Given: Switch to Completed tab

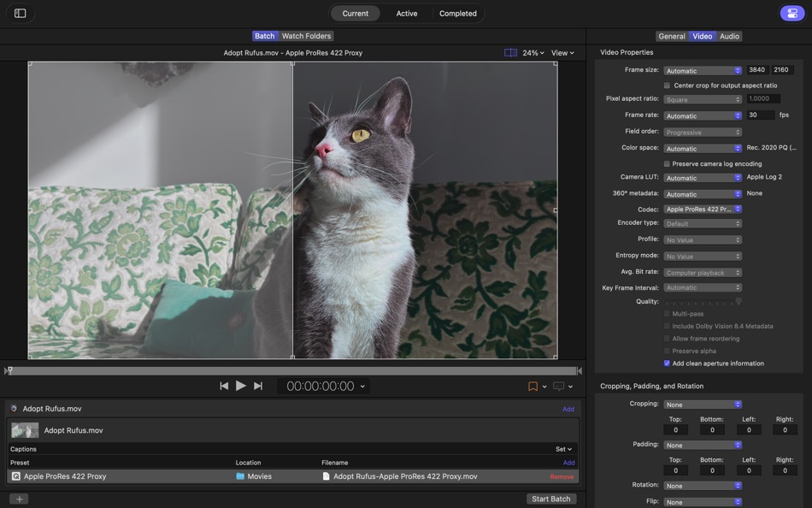Looking at the screenshot, I should click(458, 14).
